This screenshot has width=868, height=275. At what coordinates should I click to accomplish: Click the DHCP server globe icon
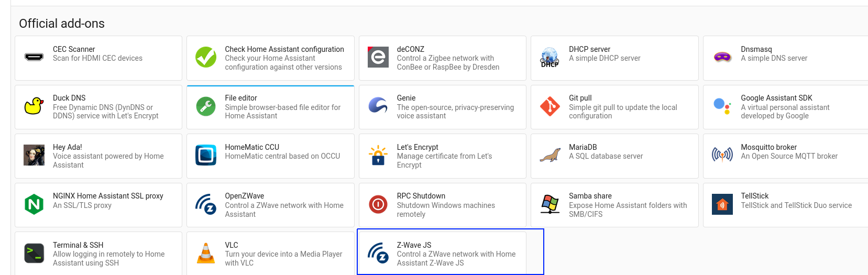[550, 57]
